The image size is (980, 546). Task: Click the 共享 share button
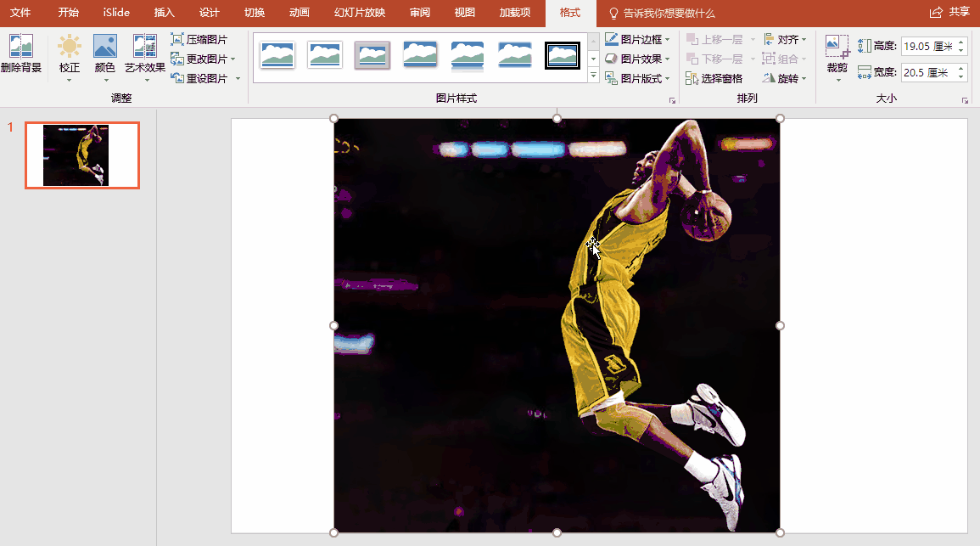[x=950, y=13]
